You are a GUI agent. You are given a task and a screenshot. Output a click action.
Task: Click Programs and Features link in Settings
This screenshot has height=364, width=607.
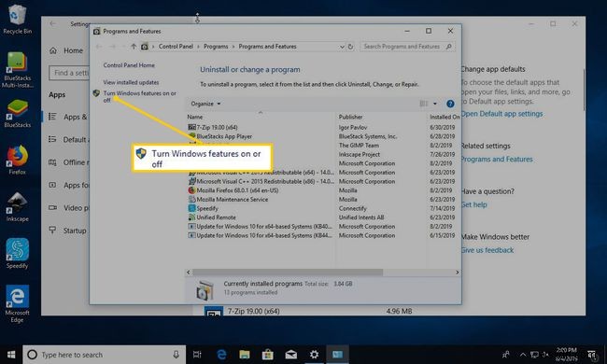(497, 159)
